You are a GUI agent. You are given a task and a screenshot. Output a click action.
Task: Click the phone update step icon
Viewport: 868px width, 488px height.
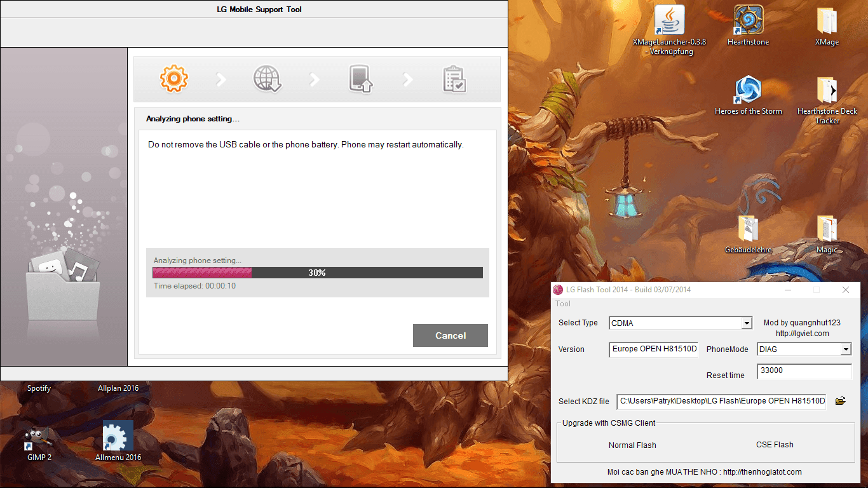click(x=360, y=79)
